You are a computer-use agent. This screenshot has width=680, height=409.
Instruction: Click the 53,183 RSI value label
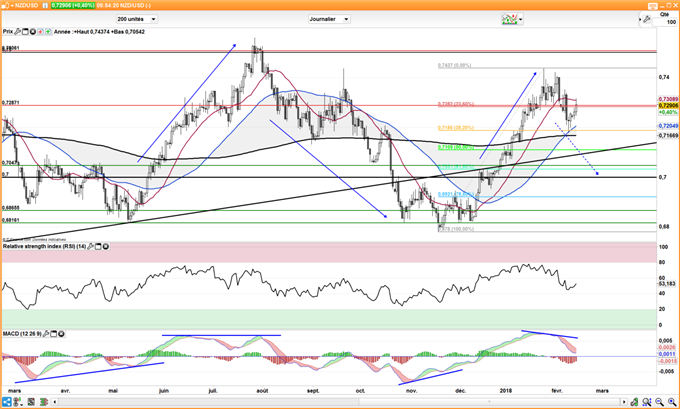tap(667, 284)
